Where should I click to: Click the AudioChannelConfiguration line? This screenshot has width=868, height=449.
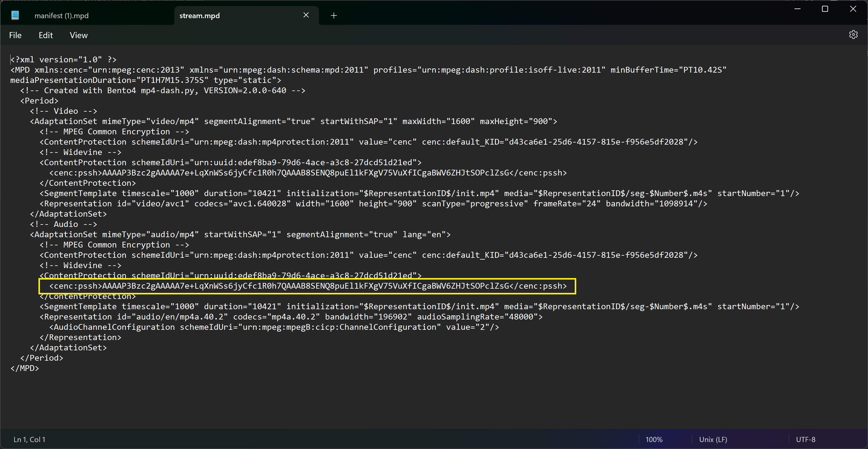(274, 327)
